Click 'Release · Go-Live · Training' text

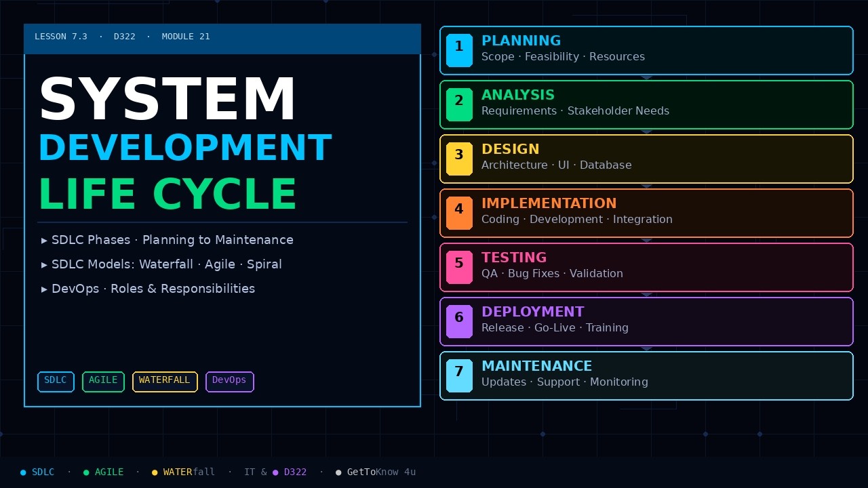[x=555, y=328]
